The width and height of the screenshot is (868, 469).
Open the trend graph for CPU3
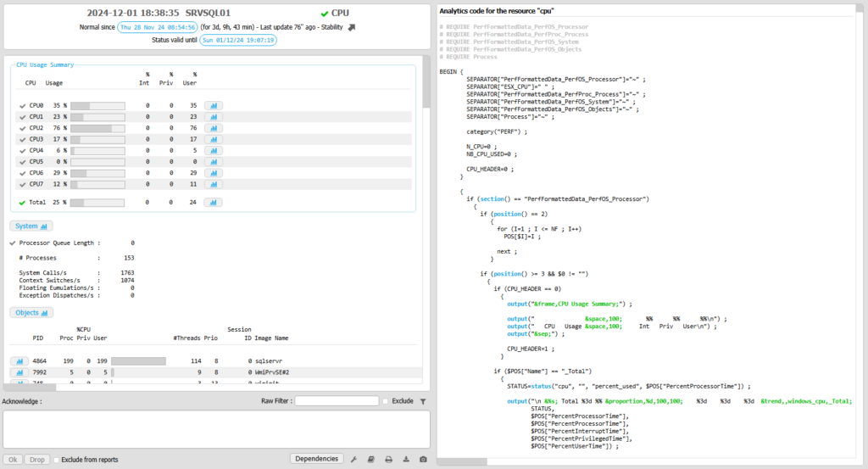[x=213, y=139]
